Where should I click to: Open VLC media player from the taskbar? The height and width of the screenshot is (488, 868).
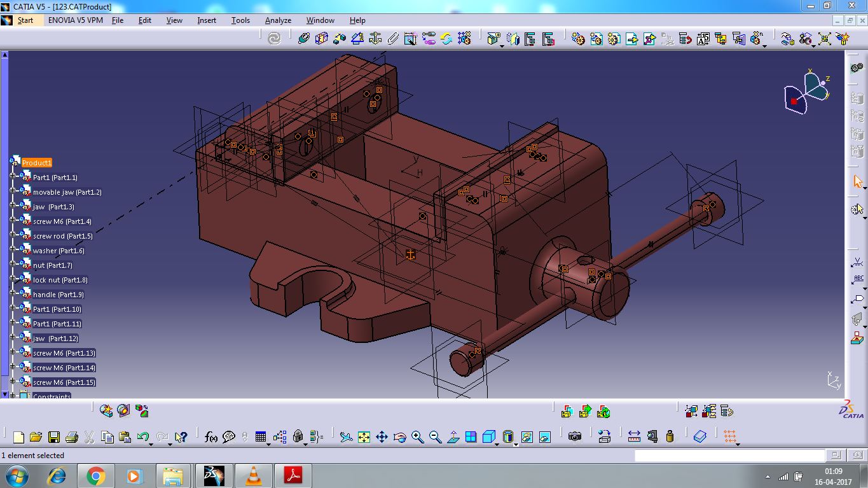tap(253, 475)
